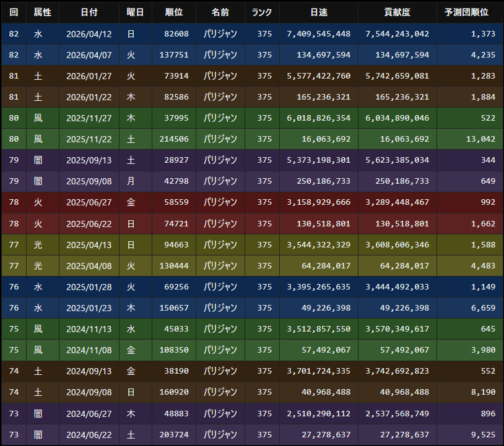Click the date 2024/06/22
504x446 pixels.
tap(89, 435)
